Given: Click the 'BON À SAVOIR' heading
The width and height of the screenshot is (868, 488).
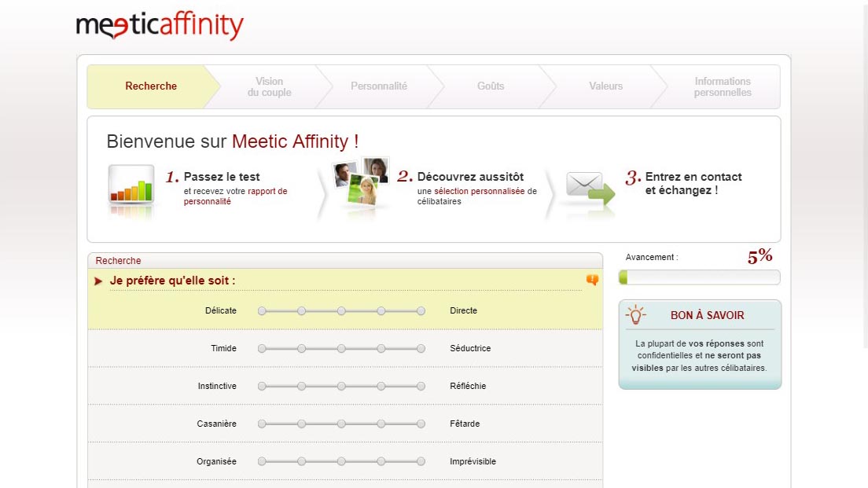Looking at the screenshot, I should tap(707, 315).
